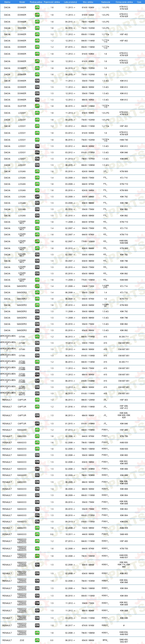Click the ZOE model cell
145x644 pixels.
[x=22, y=640]
